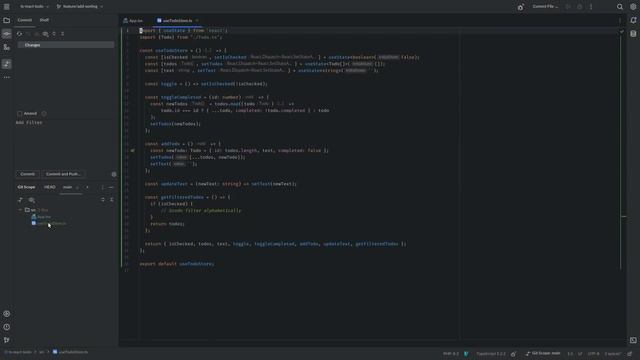640x360 pixels.
Task: Click the preview diff icon in Git Scope toolbar
Action: (x=32, y=200)
